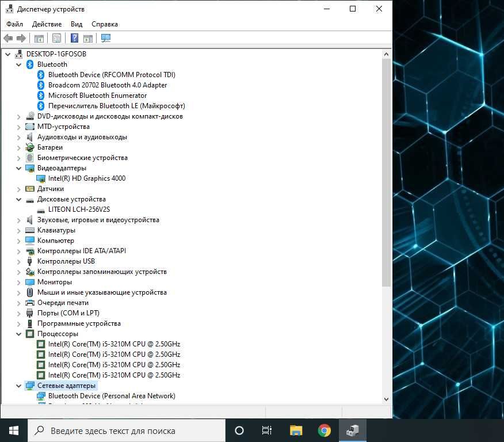
Task: Expand the Датчики category
Action: (18, 189)
